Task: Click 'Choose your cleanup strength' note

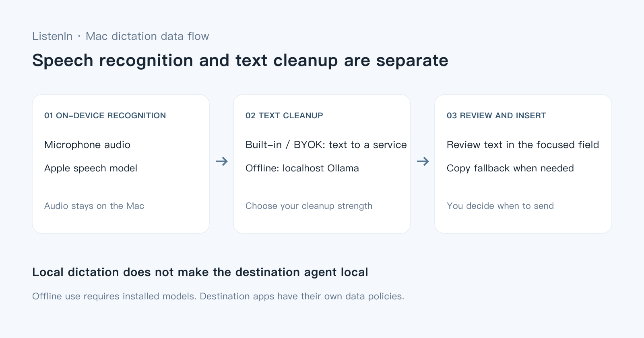Action: 309,206
